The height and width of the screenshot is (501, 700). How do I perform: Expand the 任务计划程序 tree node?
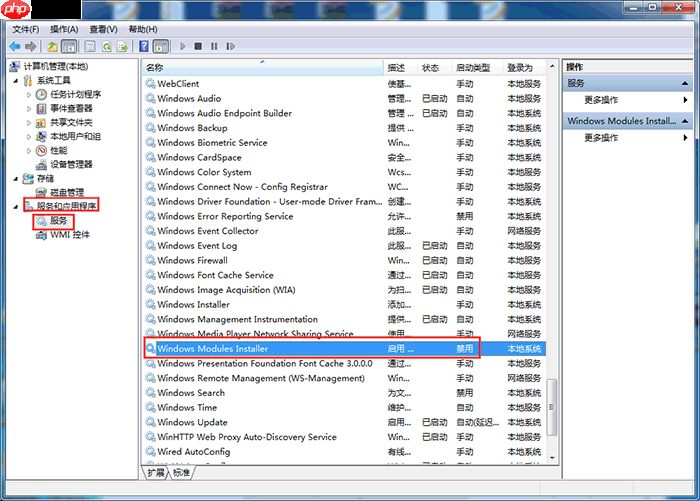[27, 94]
